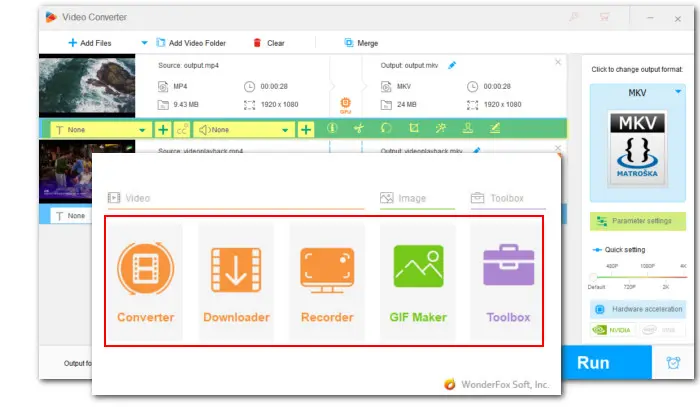This screenshot has height=407, width=700.
Task: Open the purple Toolbox module
Action: [x=508, y=282]
